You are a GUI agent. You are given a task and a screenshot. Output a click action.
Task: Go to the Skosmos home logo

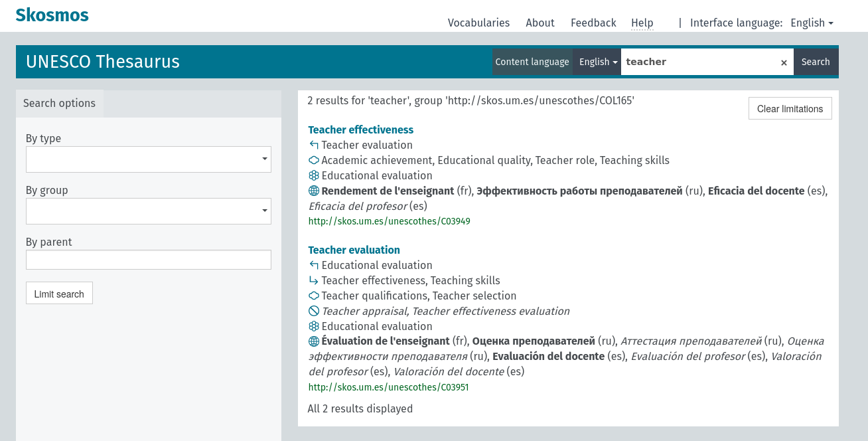tap(52, 15)
